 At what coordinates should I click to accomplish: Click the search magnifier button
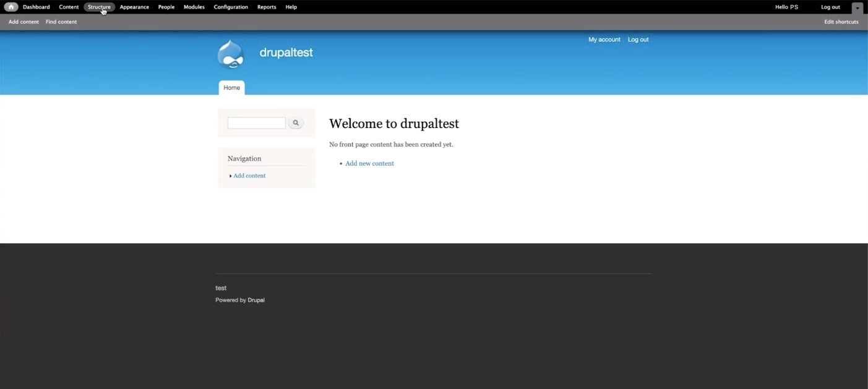296,123
